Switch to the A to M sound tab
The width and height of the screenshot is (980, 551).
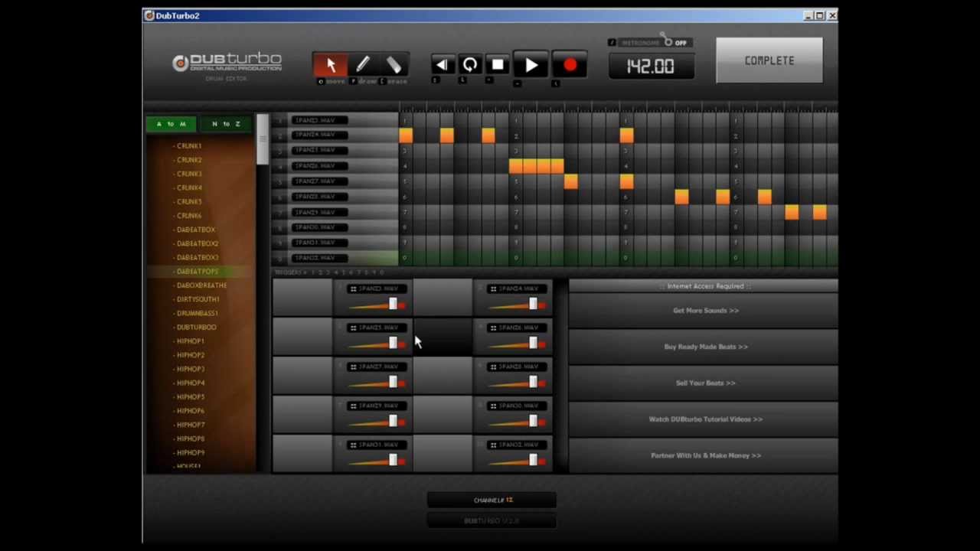(171, 124)
